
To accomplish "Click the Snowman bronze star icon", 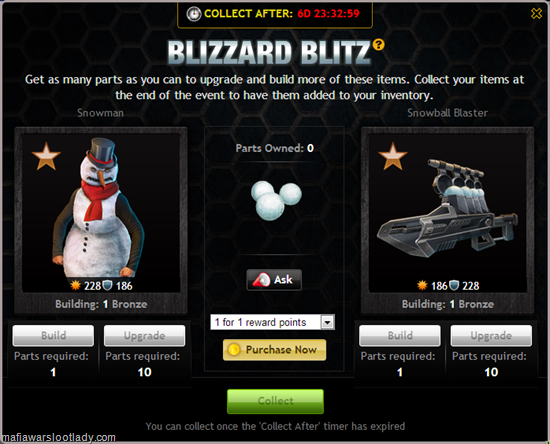I will [x=46, y=156].
